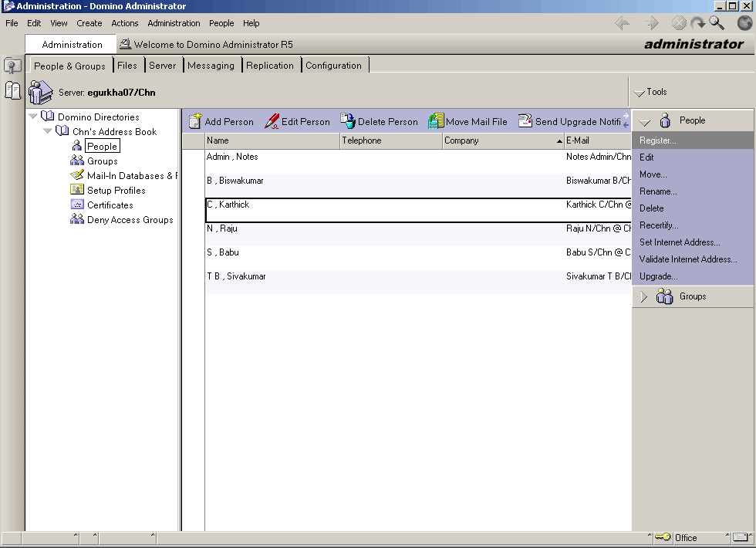Select the 'B , Biswakumar' person row
The width and height of the screenshot is (756, 548).
click(418, 186)
